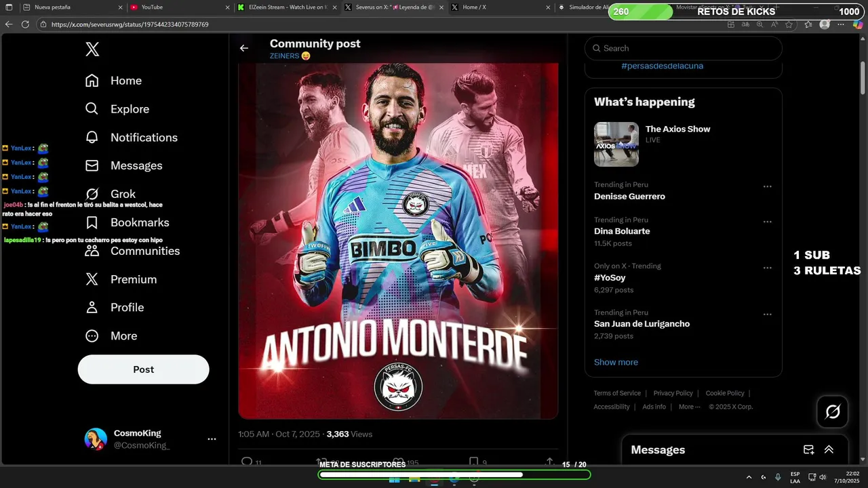Open Explore in the sidebar
This screenshot has width=868, height=488.
[117, 109]
